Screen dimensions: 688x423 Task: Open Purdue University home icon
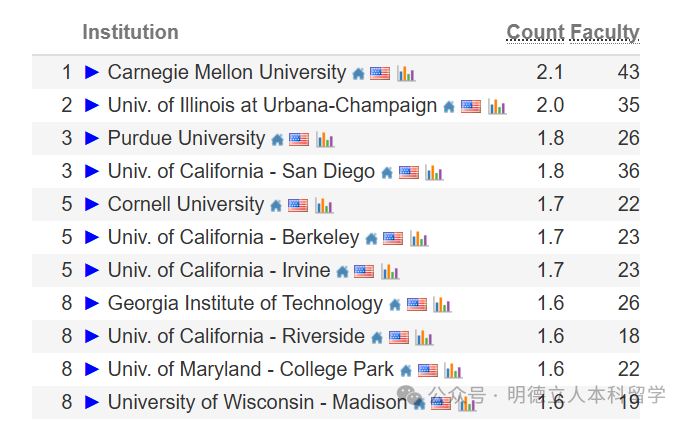pos(277,140)
